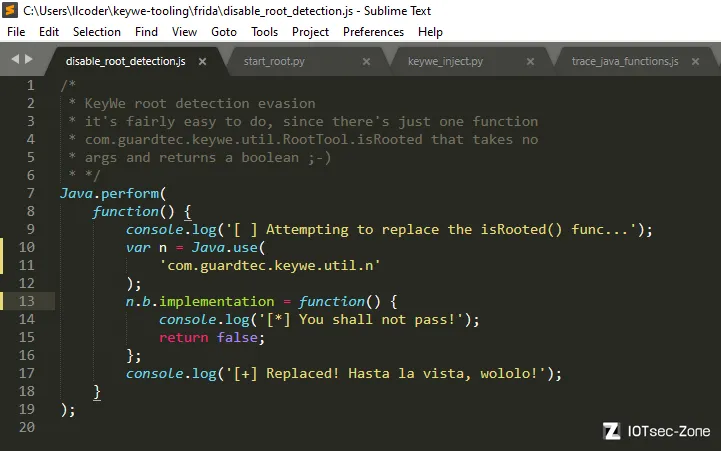Close the start_root.py tab
The image size is (721, 451).
[366, 61]
